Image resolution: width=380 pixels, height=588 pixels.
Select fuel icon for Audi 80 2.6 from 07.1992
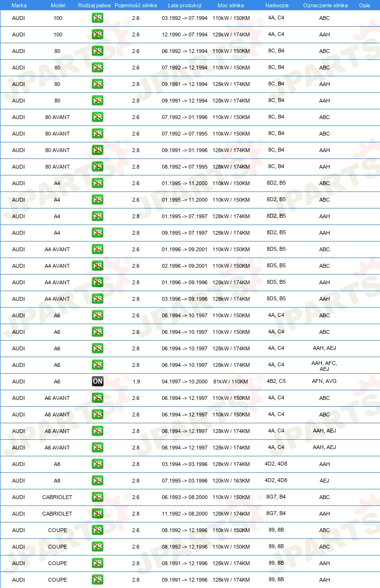coord(98,68)
